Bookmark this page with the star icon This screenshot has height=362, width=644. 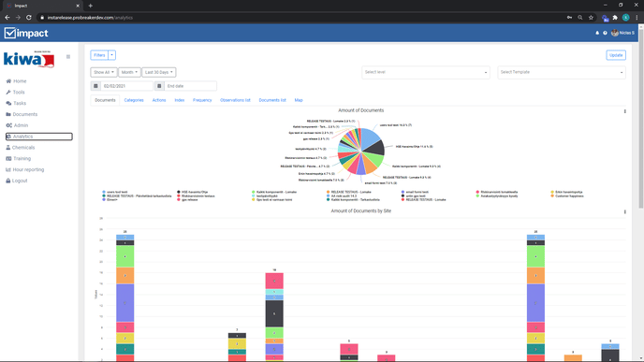591,18
